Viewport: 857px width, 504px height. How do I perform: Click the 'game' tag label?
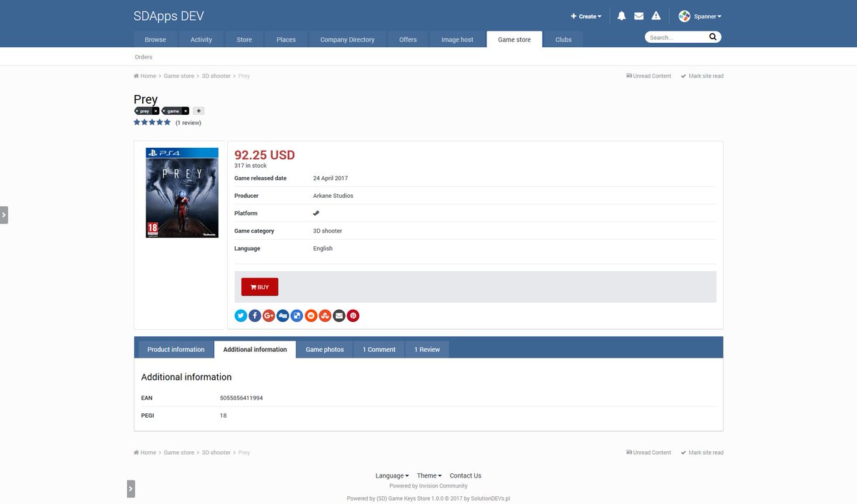coord(174,111)
